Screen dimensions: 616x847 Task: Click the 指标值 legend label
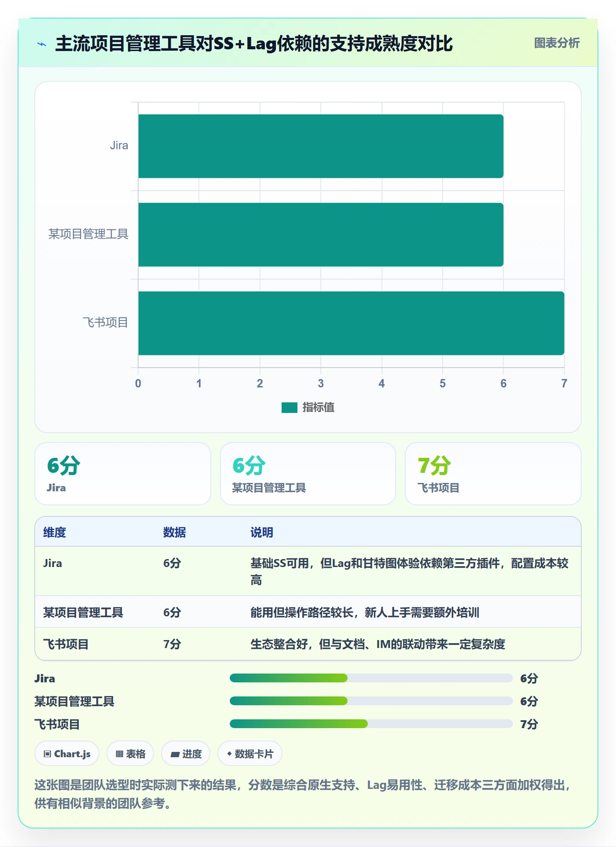tap(318, 408)
